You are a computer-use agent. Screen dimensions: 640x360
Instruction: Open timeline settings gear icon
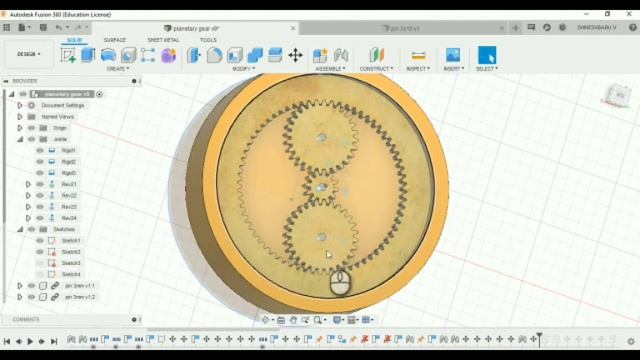pyautogui.click(x=631, y=341)
